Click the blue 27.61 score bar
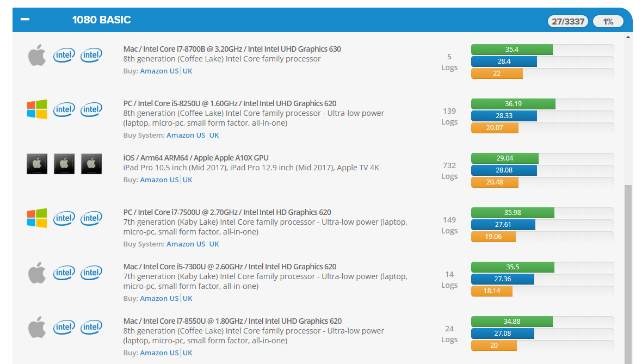The image size is (642, 364). coord(503,225)
